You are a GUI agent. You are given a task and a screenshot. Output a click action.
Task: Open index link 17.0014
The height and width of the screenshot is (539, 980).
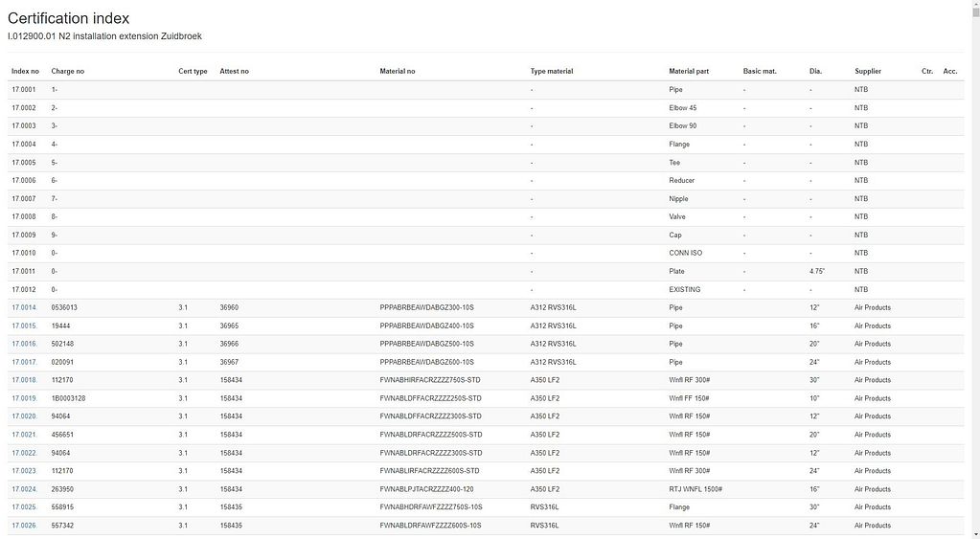24,307
